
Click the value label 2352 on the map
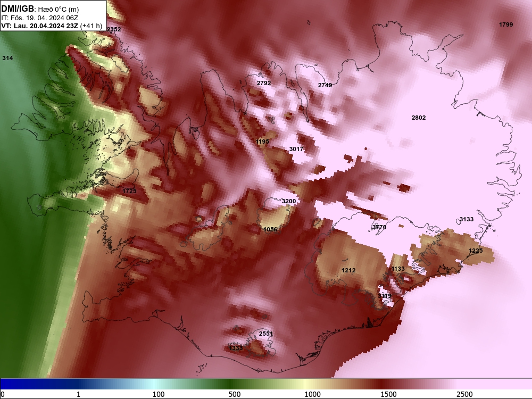click(x=114, y=29)
